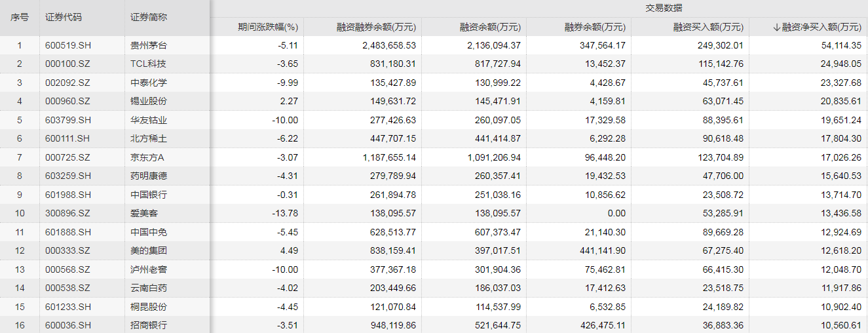This screenshot has height=333, width=868.
Task: Click net buy value 10,560.61
Action: [841, 325]
